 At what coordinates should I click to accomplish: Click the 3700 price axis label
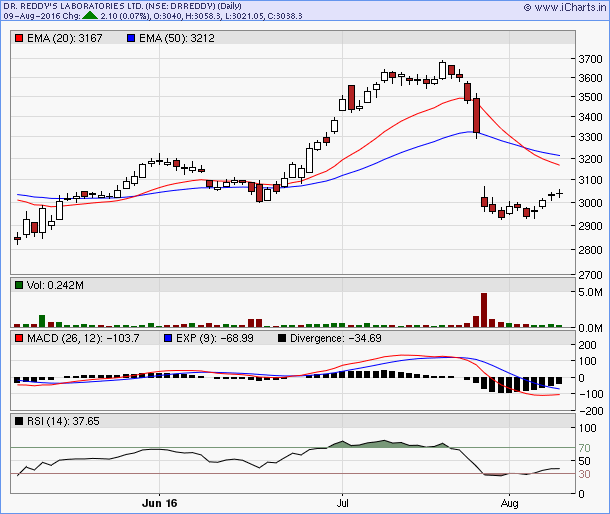(590, 59)
